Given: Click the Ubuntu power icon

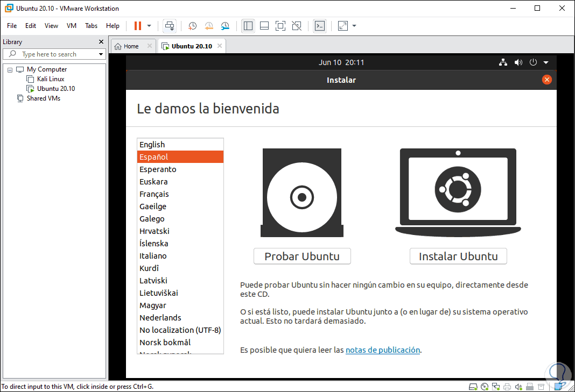Looking at the screenshot, I should tap(533, 62).
